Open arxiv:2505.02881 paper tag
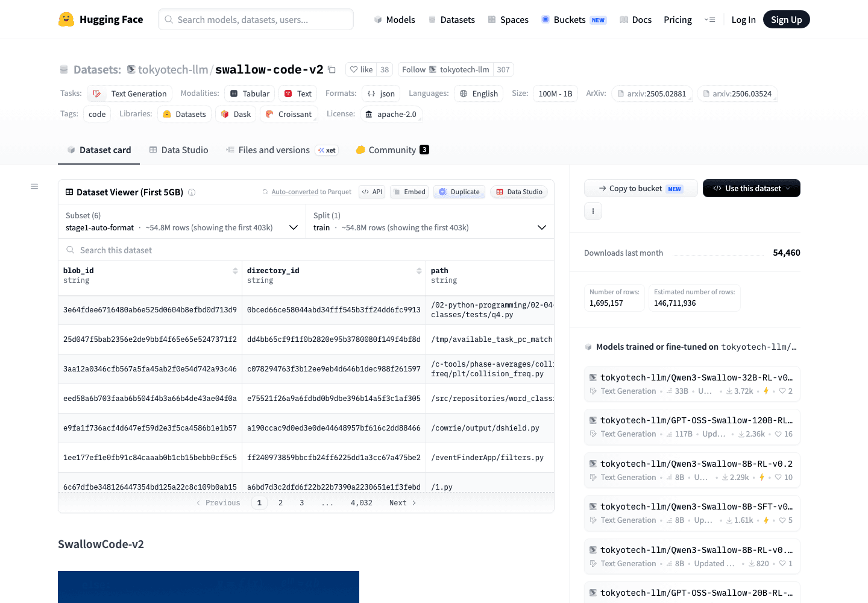The width and height of the screenshot is (868, 603). tap(652, 93)
